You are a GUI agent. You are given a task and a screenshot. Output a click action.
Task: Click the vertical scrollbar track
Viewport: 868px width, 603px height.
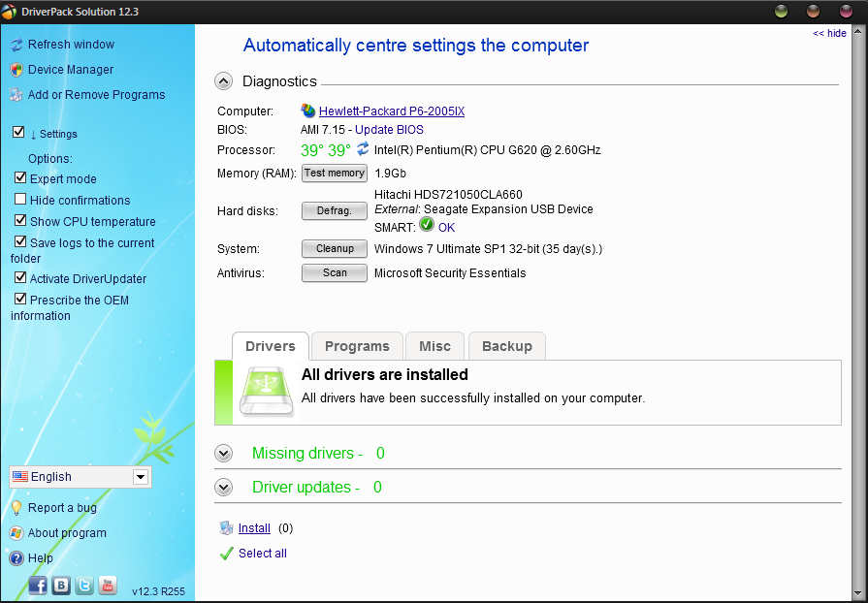tap(858, 312)
